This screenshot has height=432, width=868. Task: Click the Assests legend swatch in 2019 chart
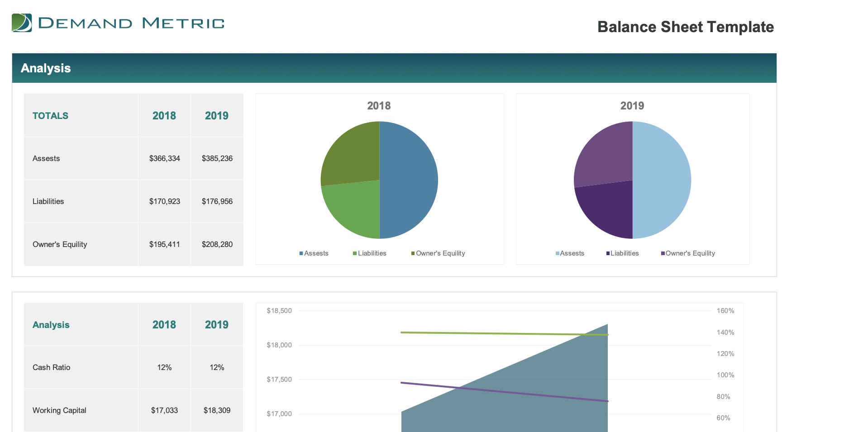tap(558, 253)
